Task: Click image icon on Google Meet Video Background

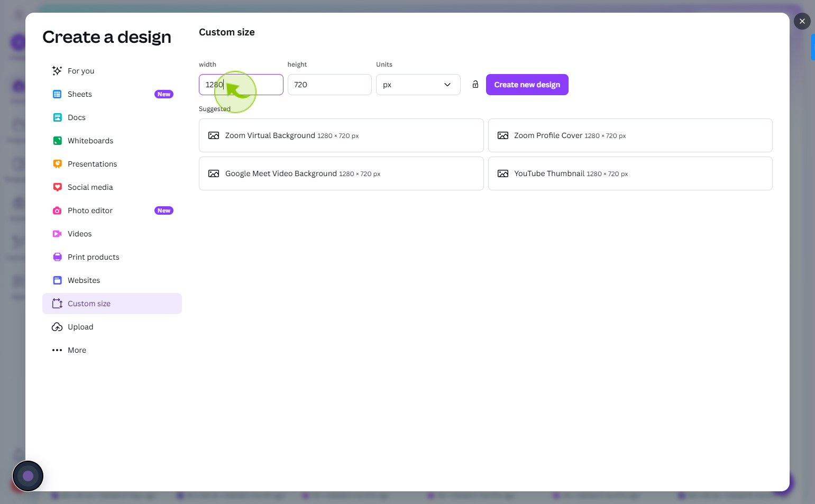Action: pos(214,173)
